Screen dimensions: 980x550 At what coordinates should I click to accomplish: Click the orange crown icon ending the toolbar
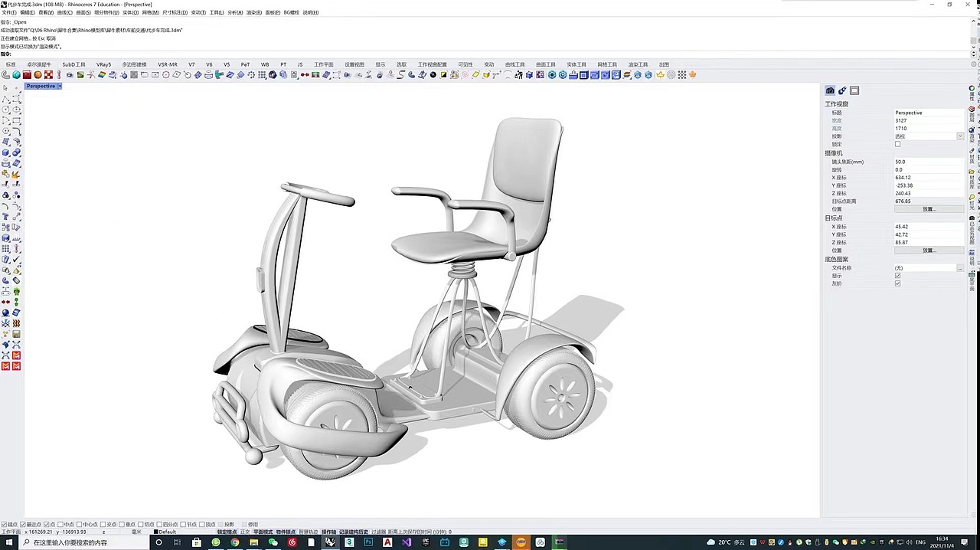(693, 75)
